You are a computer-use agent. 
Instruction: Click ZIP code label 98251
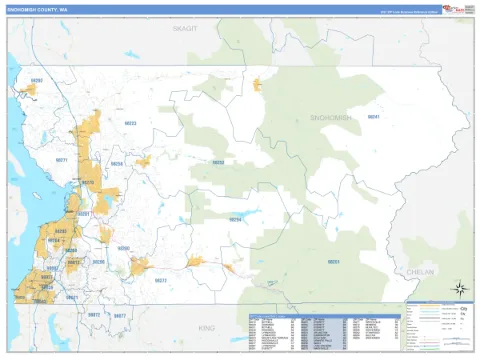tap(333, 262)
